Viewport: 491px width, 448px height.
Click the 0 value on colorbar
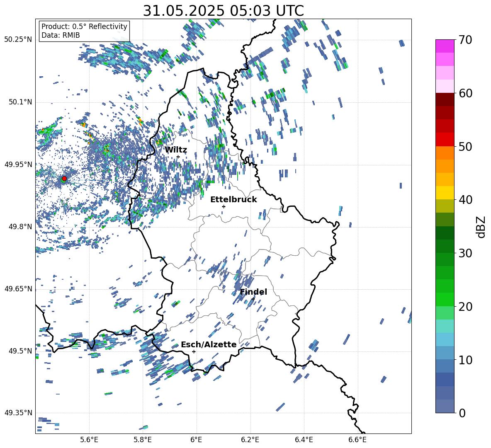[462, 413]
